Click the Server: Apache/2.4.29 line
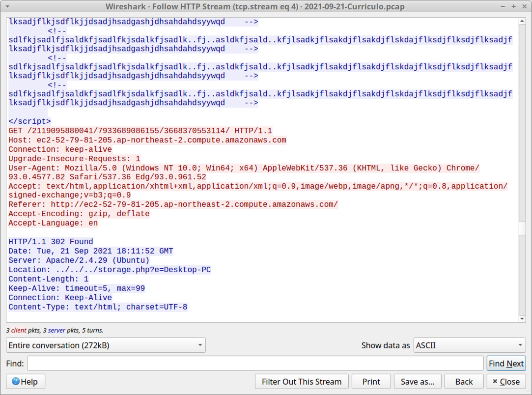 pos(79,260)
